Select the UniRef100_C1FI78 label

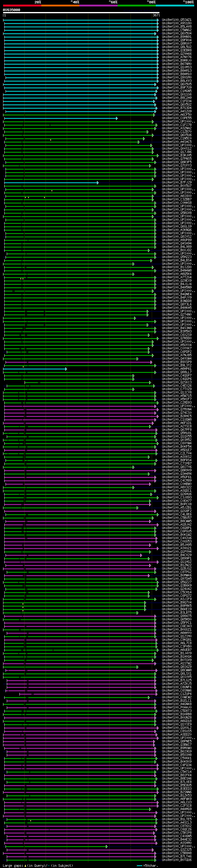[177, 125]
